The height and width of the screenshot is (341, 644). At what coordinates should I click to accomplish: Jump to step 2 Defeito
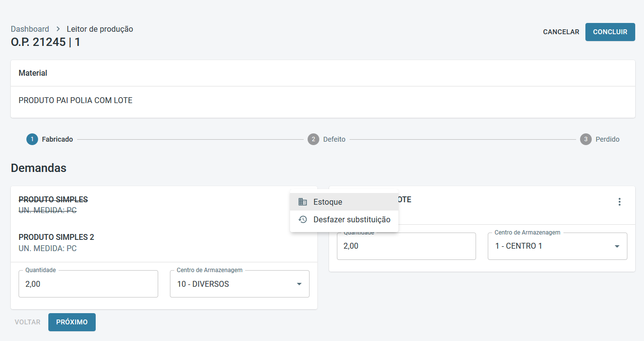pos(313,139)
